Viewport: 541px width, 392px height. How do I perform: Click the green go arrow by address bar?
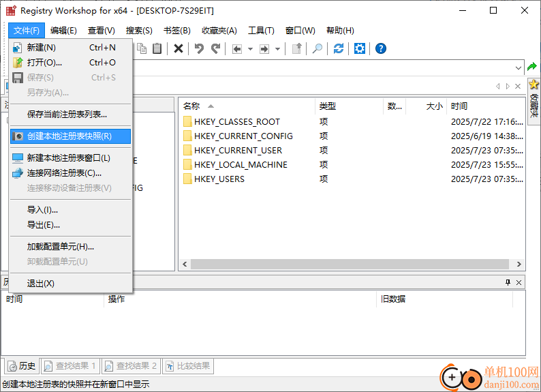[532, 67]
